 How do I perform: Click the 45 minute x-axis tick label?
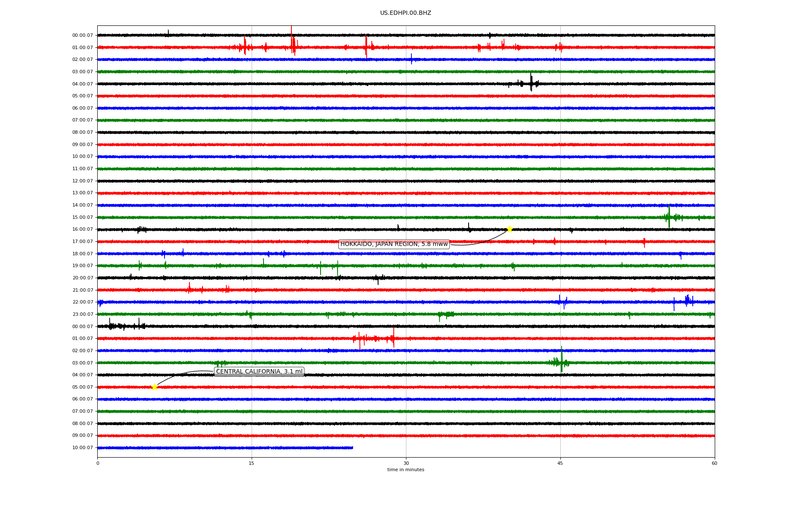(x=560, y=463)
